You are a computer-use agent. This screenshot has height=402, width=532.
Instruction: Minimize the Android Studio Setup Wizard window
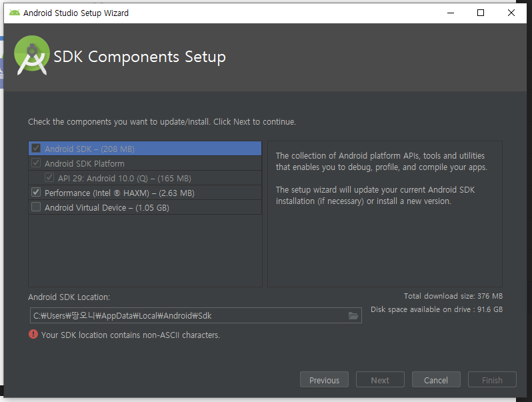[451, 13]
